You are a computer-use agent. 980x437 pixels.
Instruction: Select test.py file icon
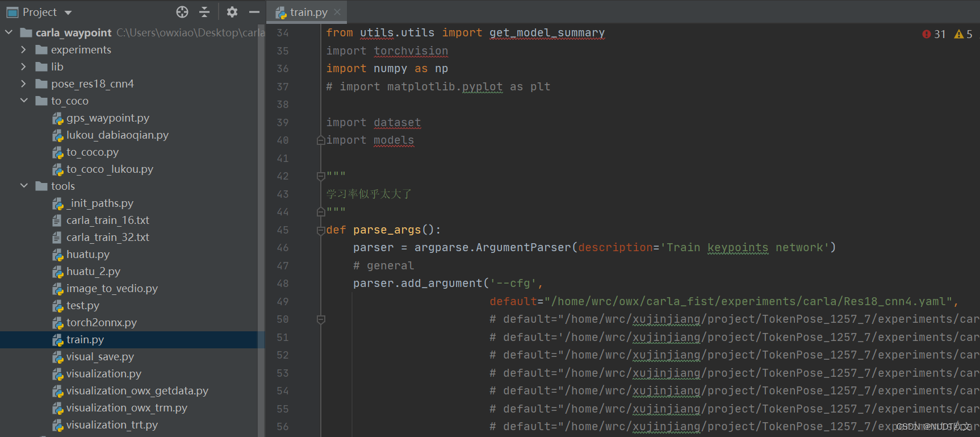(x=57, y=306)
